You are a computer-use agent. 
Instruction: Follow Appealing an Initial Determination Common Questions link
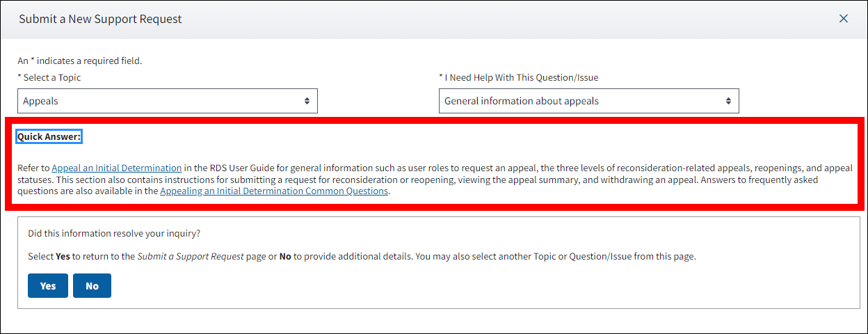tap(274, 191)
